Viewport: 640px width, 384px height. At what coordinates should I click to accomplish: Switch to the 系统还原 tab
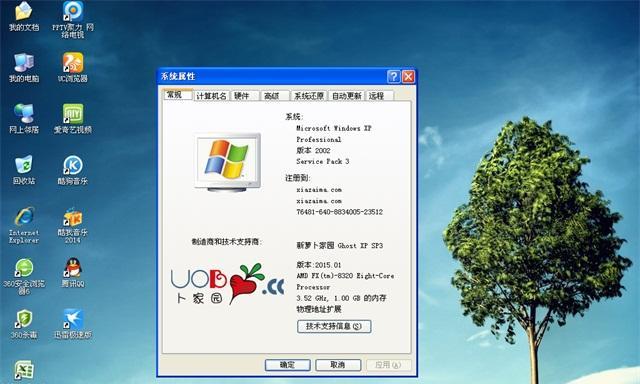point(309,96)
